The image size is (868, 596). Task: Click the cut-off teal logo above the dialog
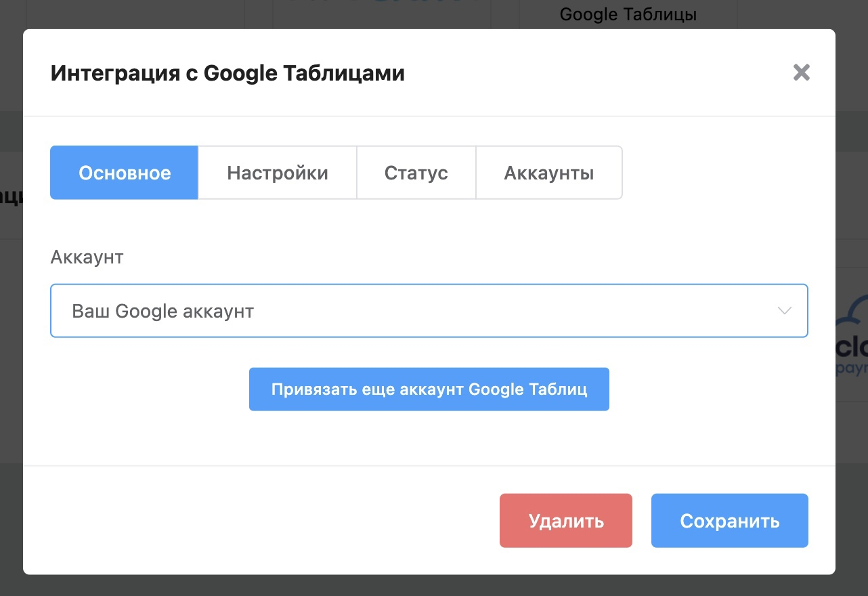pos(379,5)
